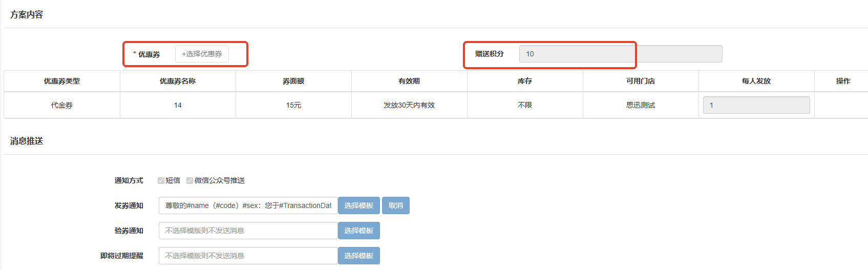This screenshot has width=868, height=270.
Task: Focus the 发券通知 template text field
Action: click(248, 205)
